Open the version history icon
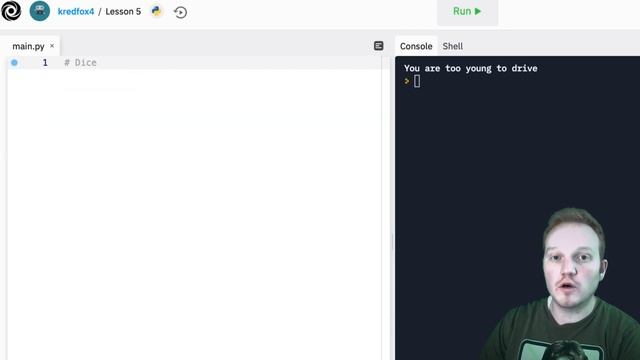Viewport: 640px width, 360px height. 180,12
